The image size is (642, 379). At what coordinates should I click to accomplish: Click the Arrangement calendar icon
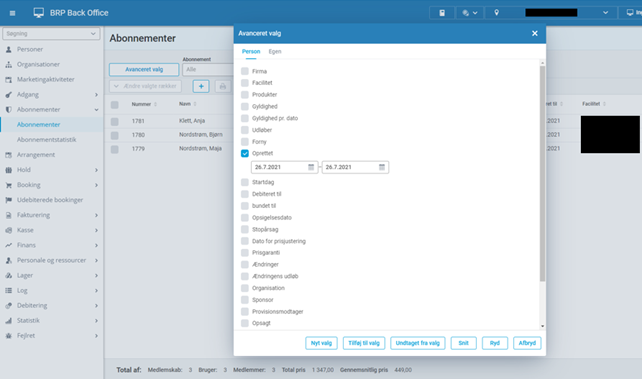pos(9,155)
